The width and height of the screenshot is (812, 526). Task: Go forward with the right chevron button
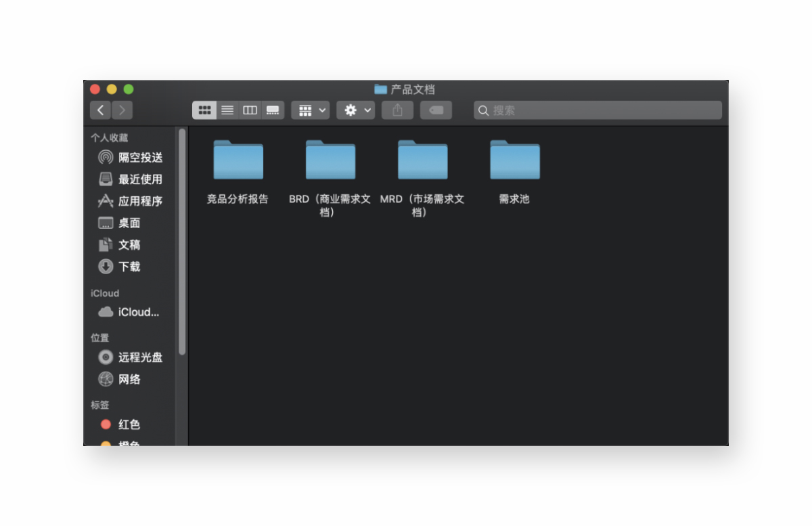click(x=122, y=110)
